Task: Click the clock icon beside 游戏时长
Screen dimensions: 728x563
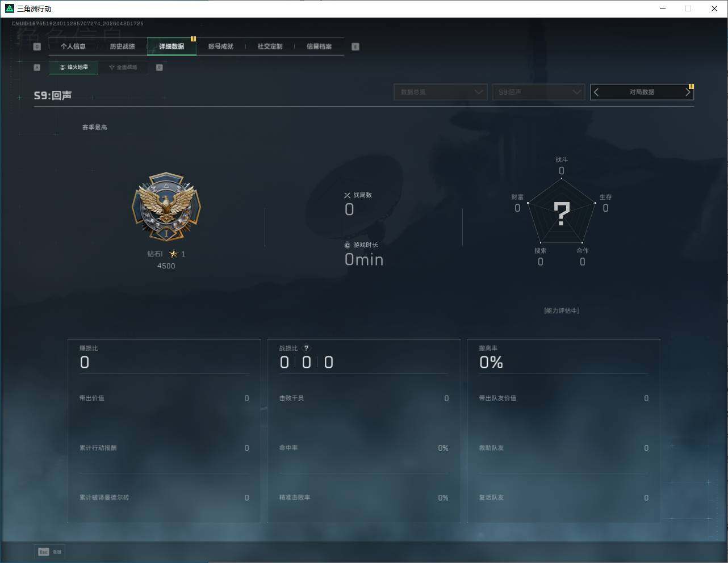Action: pyautogui.click(x=348, y=245)
